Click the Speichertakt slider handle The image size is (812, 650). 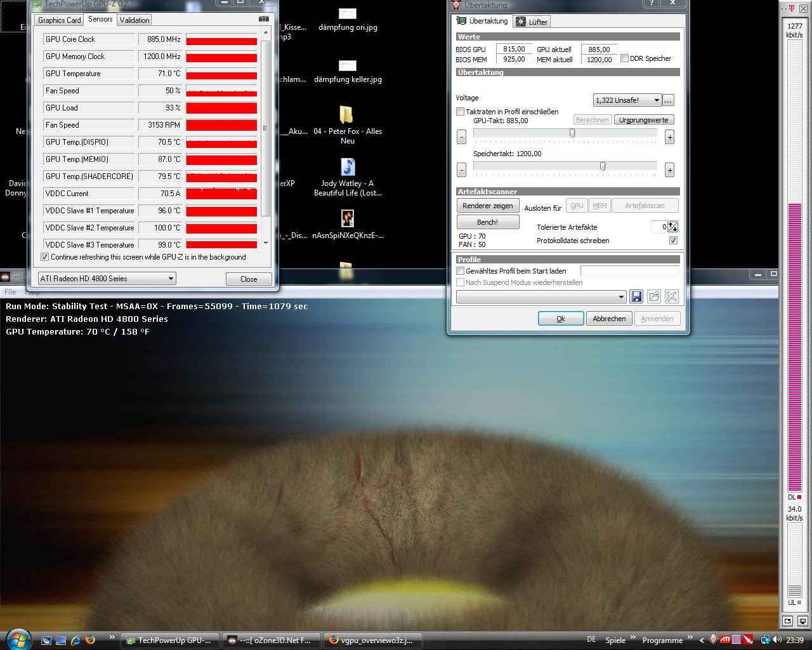[x=603, y=166]
